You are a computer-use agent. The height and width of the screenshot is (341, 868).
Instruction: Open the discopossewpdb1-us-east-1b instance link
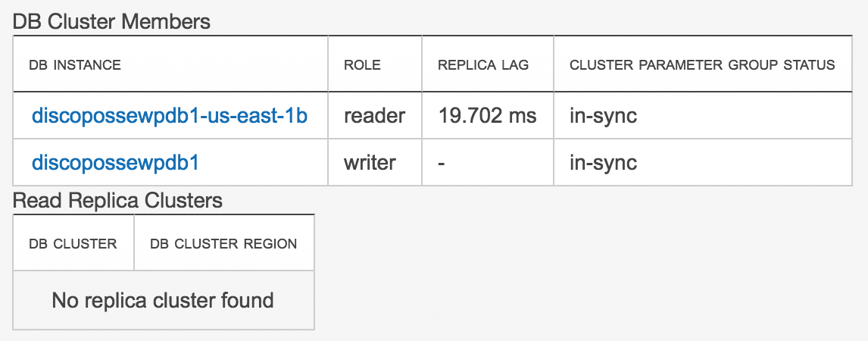(170, 116)
